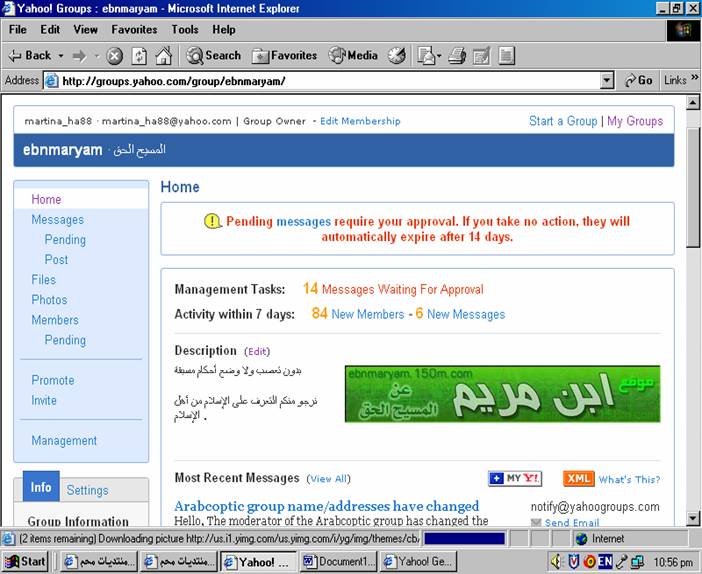Open the Search pane in the toolbar
This screenshot has height=574, width=702.
214,56
